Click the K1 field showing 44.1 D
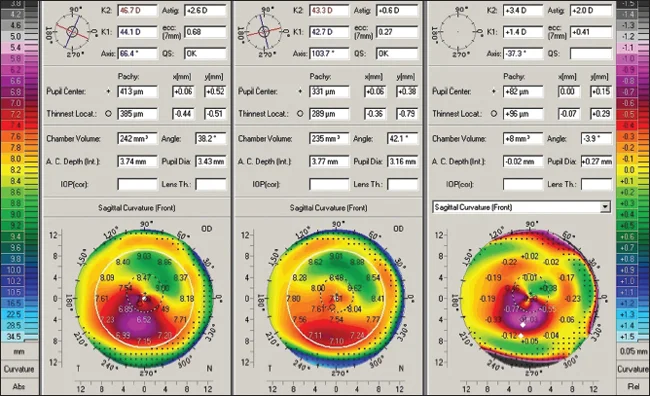 pyautogui.click(x=137, y=32)
